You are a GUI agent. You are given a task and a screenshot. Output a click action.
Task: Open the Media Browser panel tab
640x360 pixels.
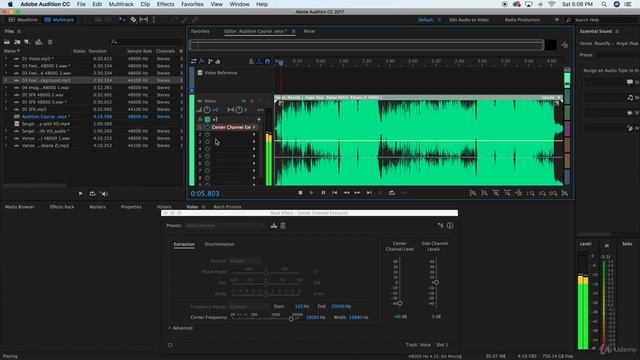[x=20, y=207]
